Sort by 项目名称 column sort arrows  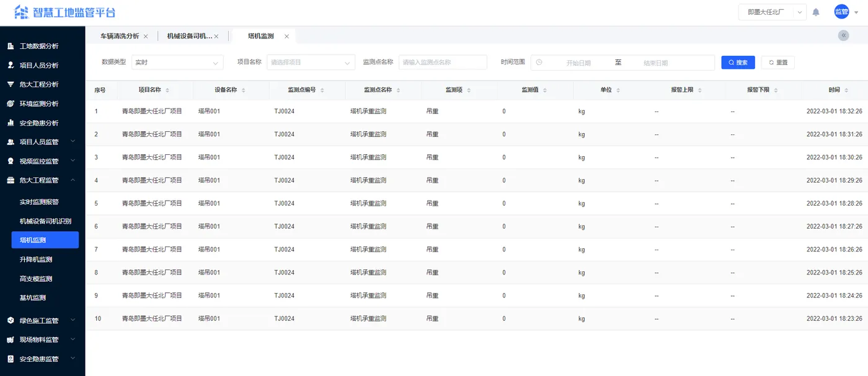(167, 90)
